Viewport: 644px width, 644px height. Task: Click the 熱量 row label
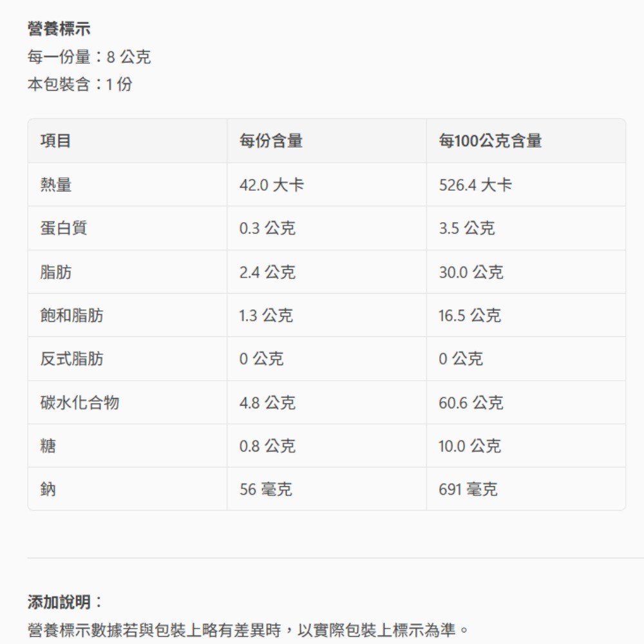pos(56,185)
